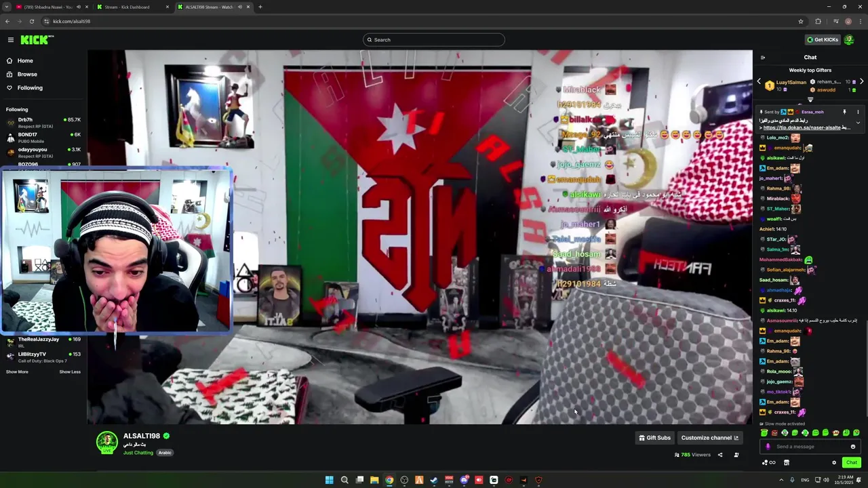Open the tip.dokan.sa link in pinned message

802,127
